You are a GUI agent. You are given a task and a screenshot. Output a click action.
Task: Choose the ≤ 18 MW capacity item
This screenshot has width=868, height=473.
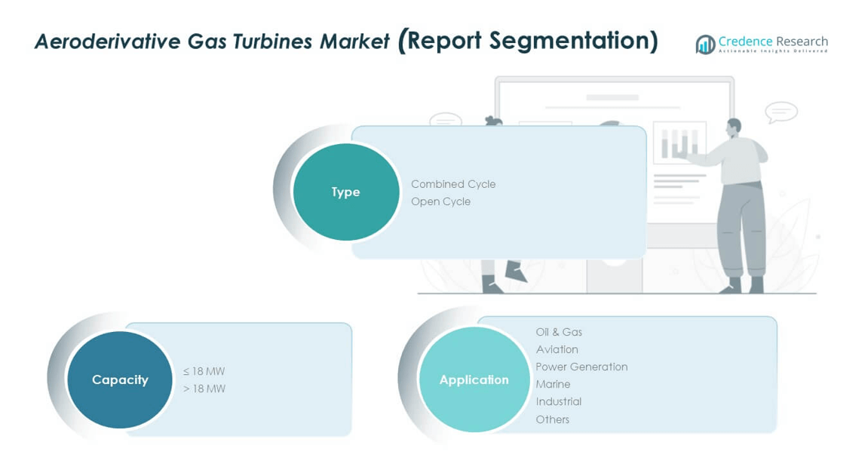coord(204,371)
